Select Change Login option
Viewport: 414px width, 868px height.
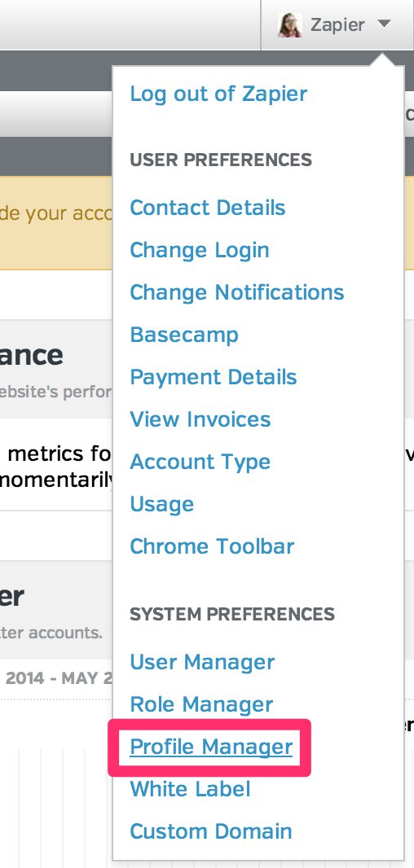click(x=200, y=250)
